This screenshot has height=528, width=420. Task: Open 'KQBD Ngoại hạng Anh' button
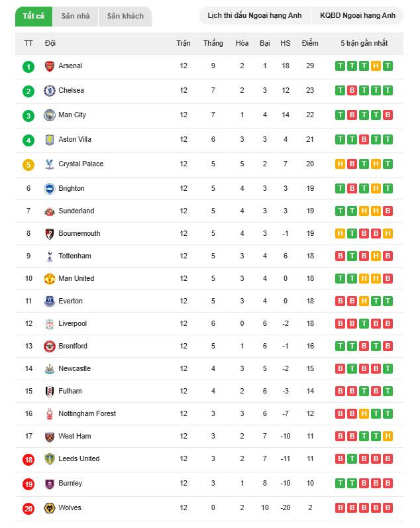click(x=357, y=15)
